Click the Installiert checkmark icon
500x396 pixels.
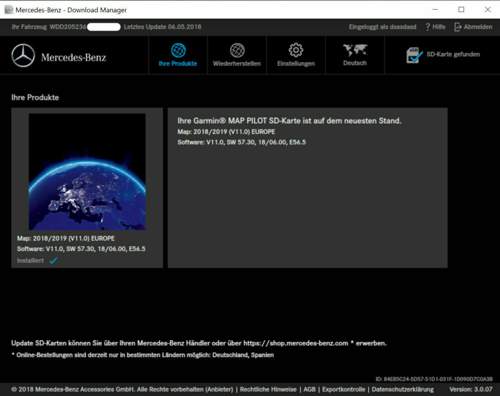53,261
